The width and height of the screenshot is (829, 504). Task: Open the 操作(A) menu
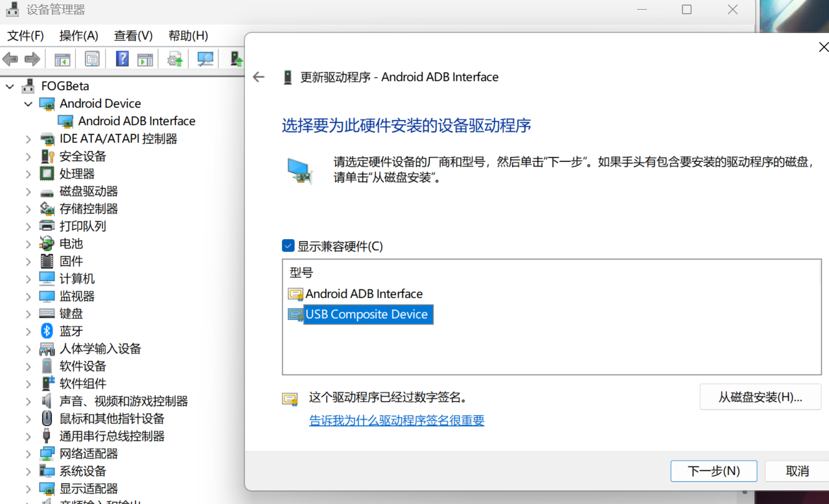click(x=78, y=36)
